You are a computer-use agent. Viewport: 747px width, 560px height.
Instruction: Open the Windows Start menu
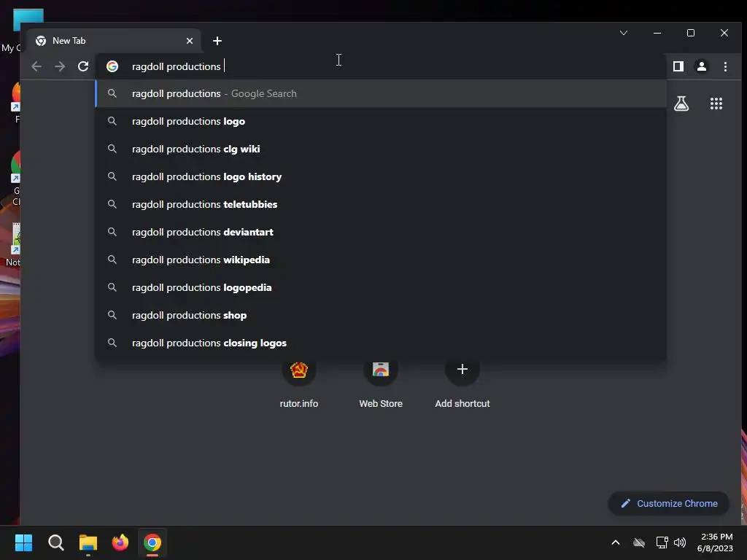pos(23,542)
